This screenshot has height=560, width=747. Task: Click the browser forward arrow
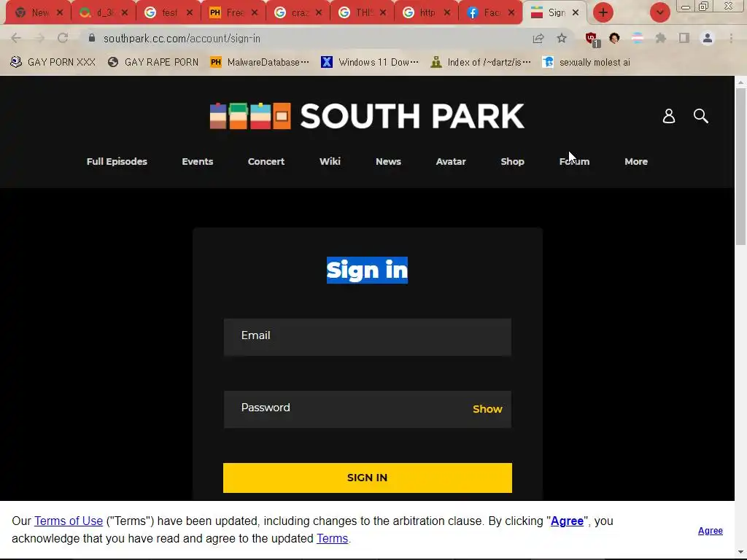(x=39, y=38)
